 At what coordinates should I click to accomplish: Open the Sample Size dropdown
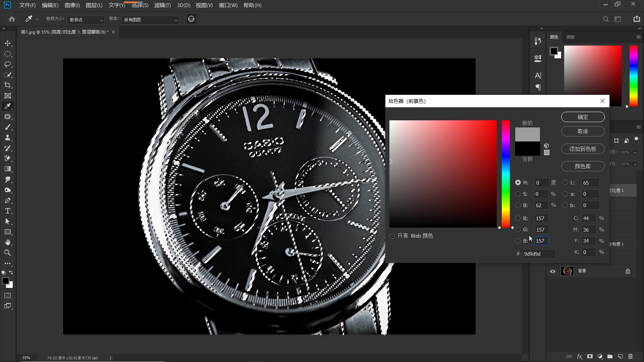pyautogui.click(x=86, y=20)
